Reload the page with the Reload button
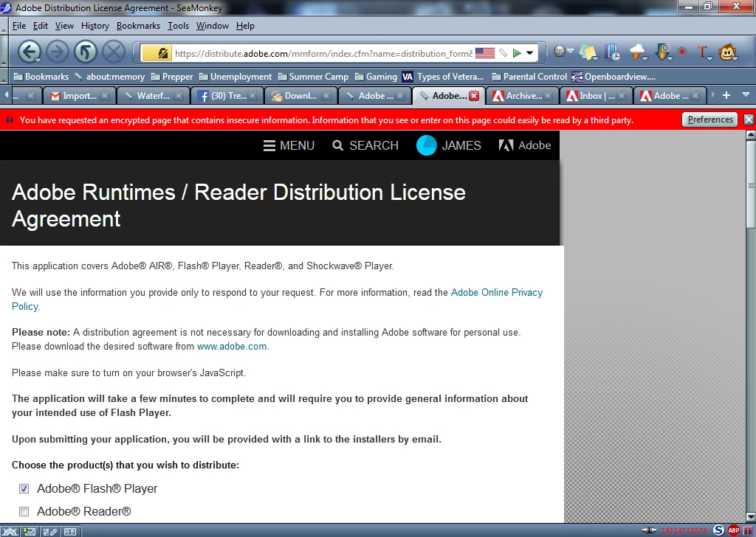Screen dimensions: 756x537 pos(86,52)
